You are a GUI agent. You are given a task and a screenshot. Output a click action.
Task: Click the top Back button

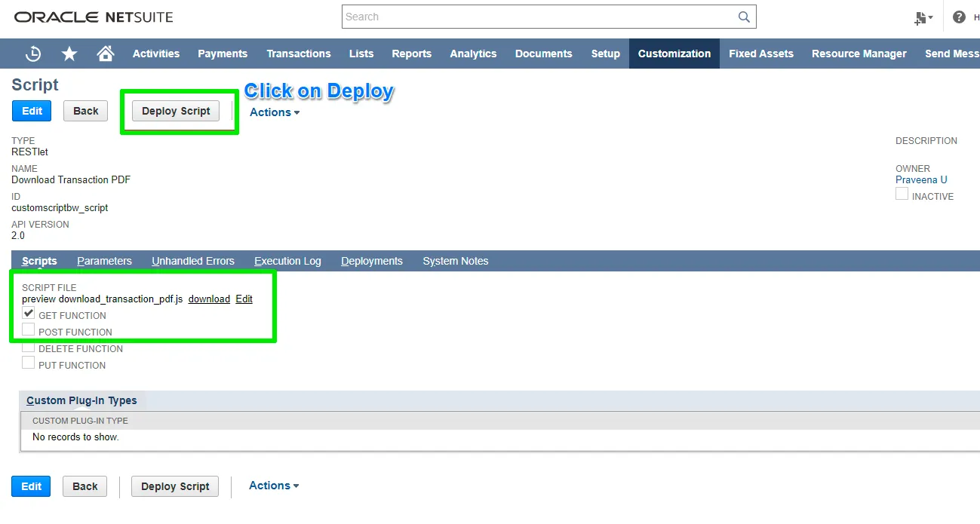coord(86,111)
